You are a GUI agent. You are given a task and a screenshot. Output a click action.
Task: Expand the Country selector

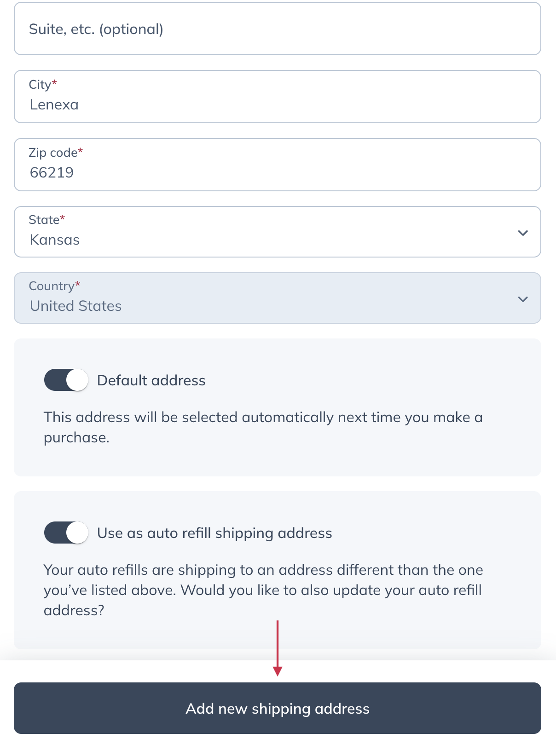tap(276, 298)
